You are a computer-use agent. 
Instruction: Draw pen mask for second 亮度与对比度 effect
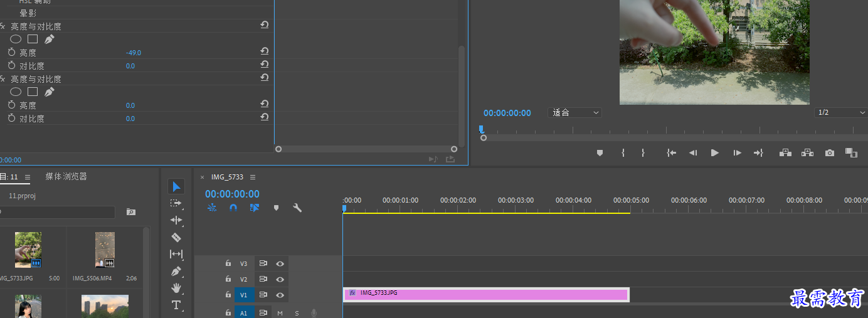coord(49,92)
